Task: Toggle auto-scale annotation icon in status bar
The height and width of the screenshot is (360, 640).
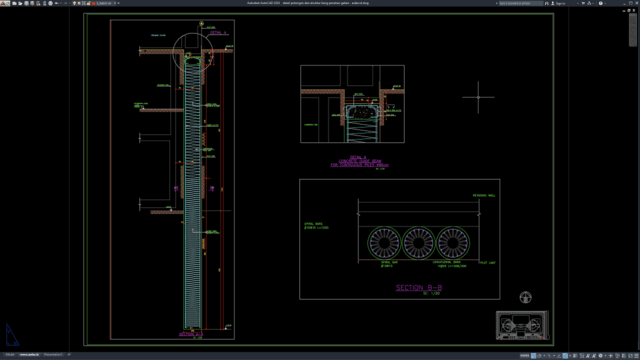Action: tap(594, 356)
